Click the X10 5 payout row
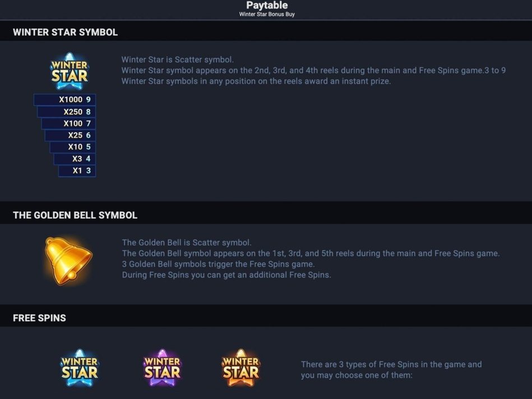Viewport: 532px width, 399px height. (x=73, y=147)
